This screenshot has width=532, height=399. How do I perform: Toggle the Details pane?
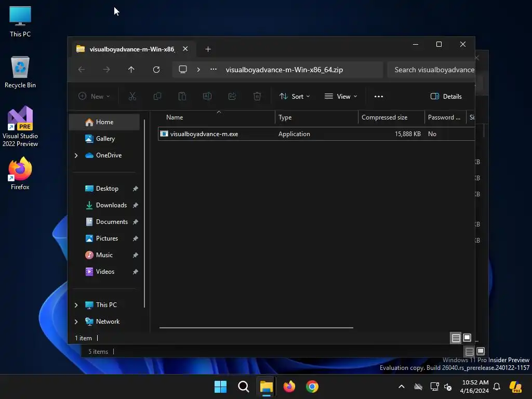(x=446, y=96)
